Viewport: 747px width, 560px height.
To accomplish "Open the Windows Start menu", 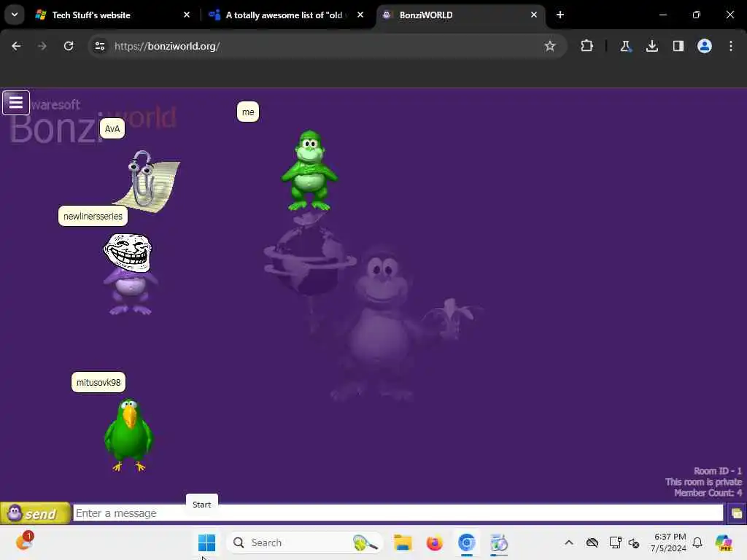I will 206,542.
